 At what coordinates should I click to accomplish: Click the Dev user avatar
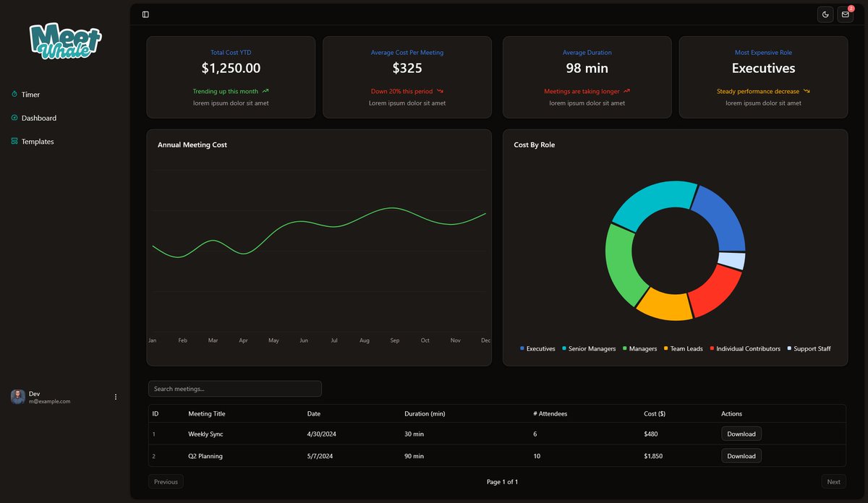tap(18, 397)
